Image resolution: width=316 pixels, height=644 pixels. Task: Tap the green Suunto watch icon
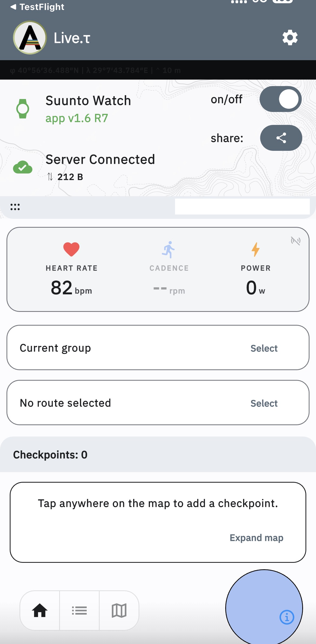click(23, 109)
